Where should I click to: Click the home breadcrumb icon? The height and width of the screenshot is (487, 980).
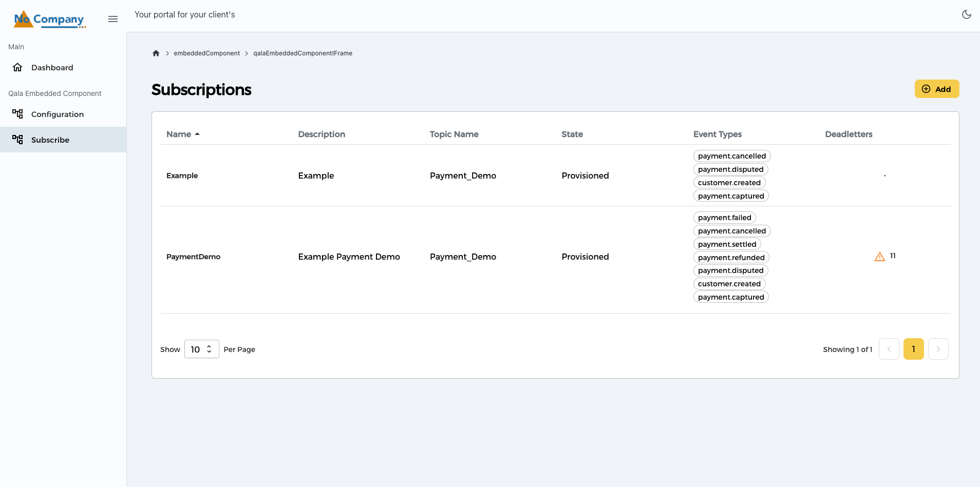(x=156, y=53)
